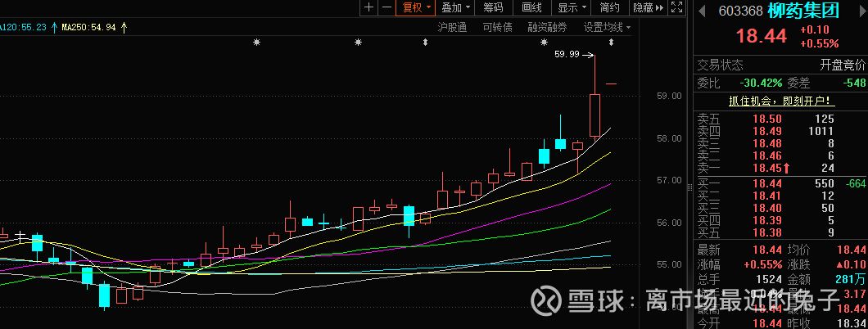868x329 pixels.
Task: Select the sell price 18.46 row
Action: [780, 155]
